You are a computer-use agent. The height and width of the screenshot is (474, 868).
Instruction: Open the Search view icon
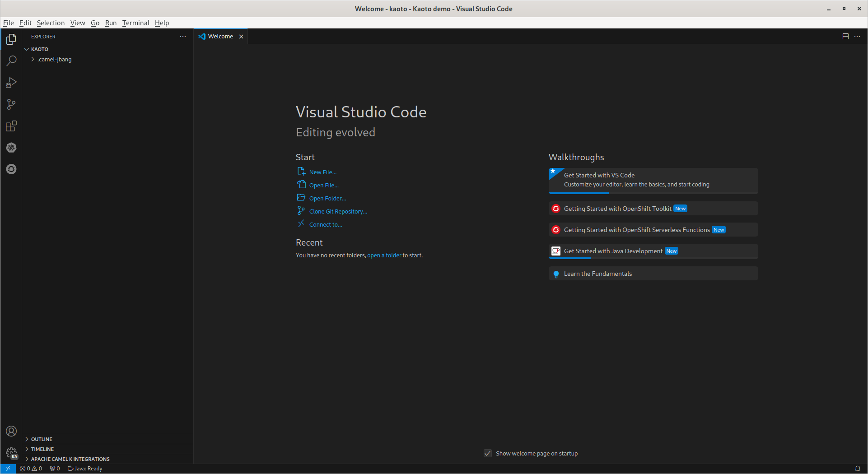click(11, 61)
